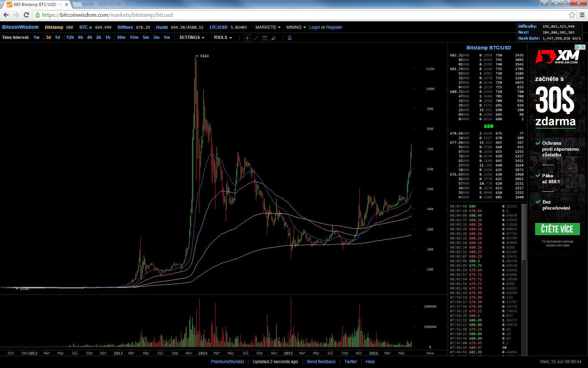Open the Help link
Screen dimensions: 588x368
click(x=370, y=362)
